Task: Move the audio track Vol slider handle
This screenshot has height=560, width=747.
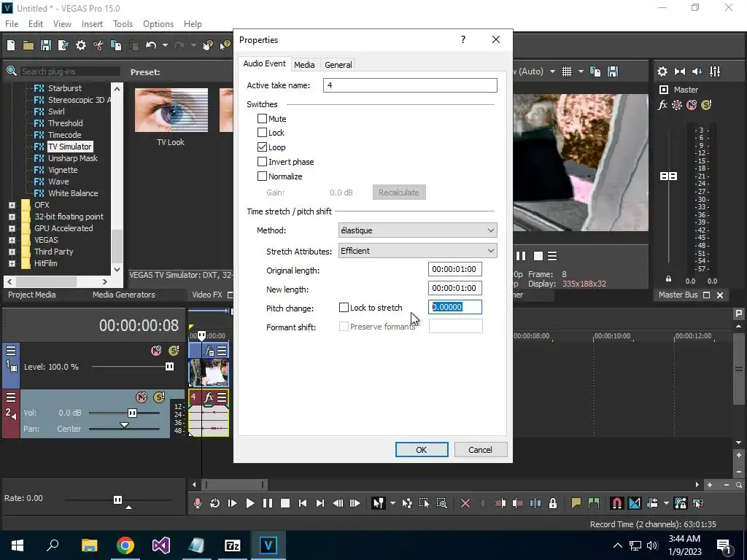Action: (133, 413)
